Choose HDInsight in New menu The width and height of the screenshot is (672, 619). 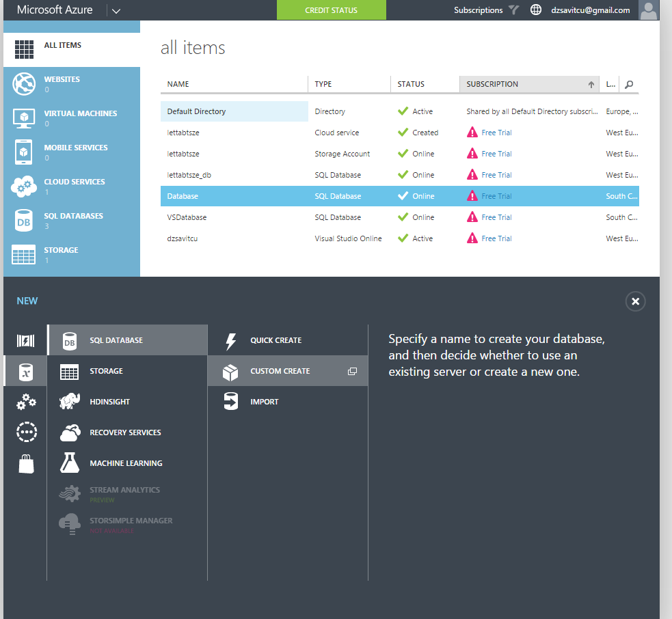pos(127,402)
